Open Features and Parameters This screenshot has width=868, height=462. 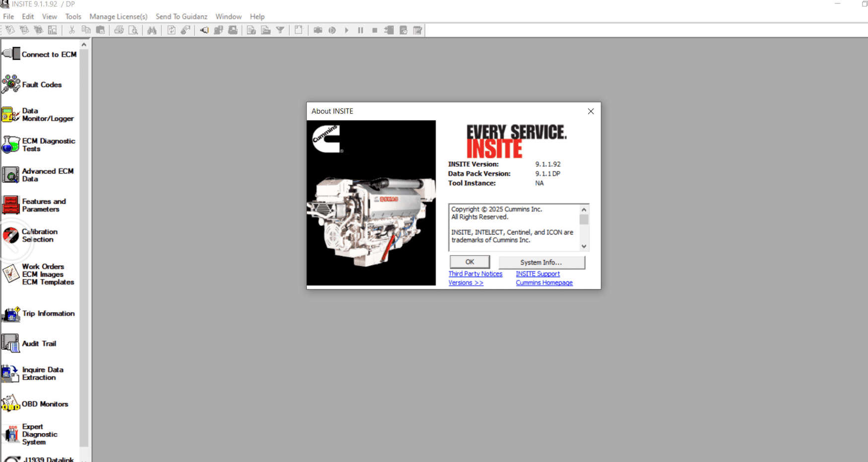point(11,205)
